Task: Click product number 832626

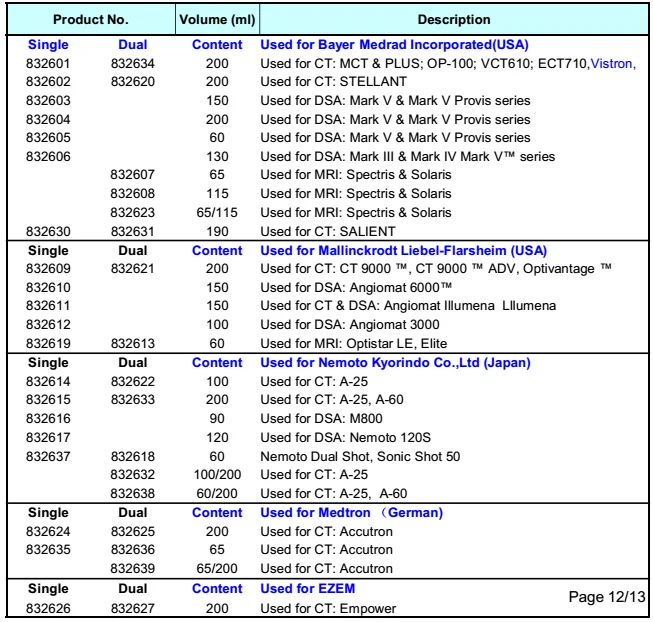Action: coord(48,609)
